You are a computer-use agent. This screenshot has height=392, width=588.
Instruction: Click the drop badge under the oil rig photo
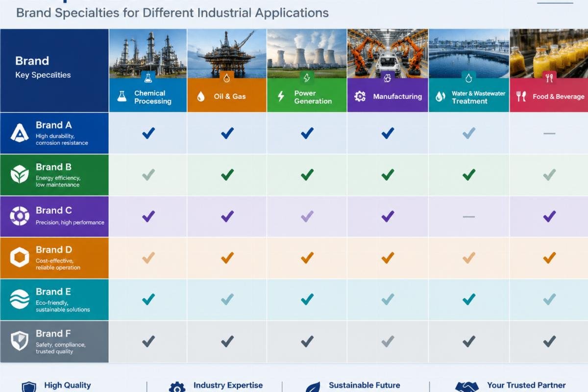point(227,77)
